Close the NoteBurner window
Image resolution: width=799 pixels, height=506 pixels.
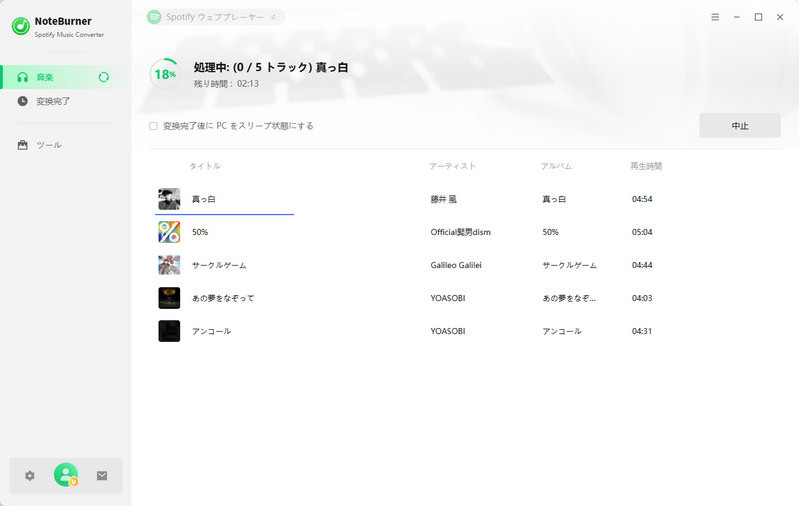(x=780, y=17)
